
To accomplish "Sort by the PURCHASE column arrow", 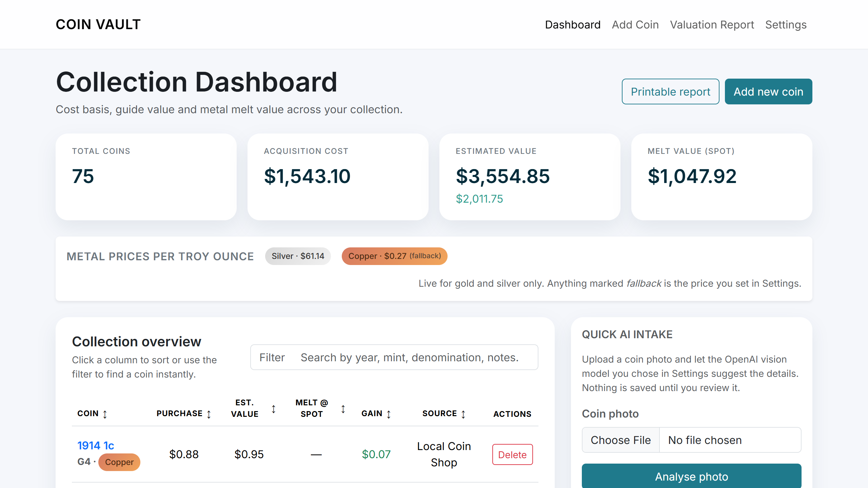I will (209, 414).
